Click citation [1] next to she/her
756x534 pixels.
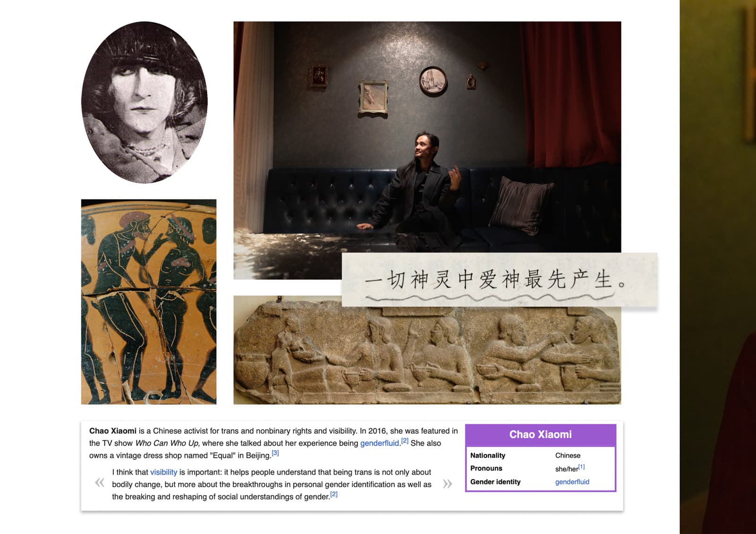point(582,467)
